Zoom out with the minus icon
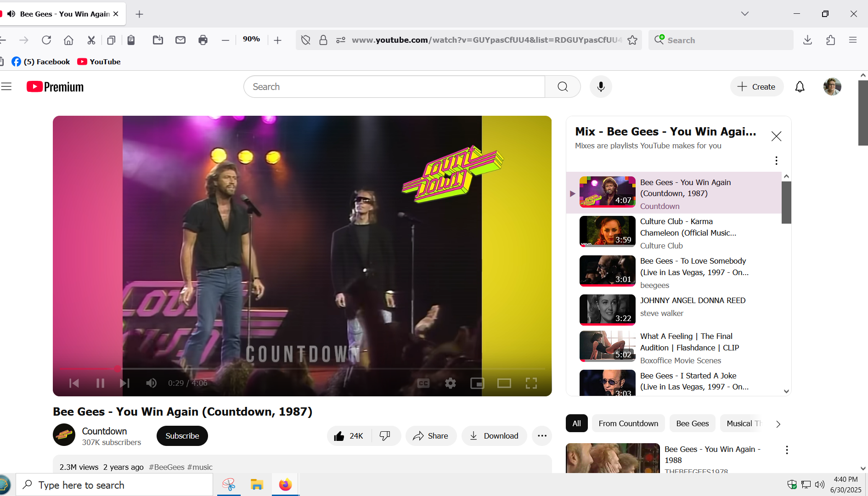 click(x=225, y=40)
